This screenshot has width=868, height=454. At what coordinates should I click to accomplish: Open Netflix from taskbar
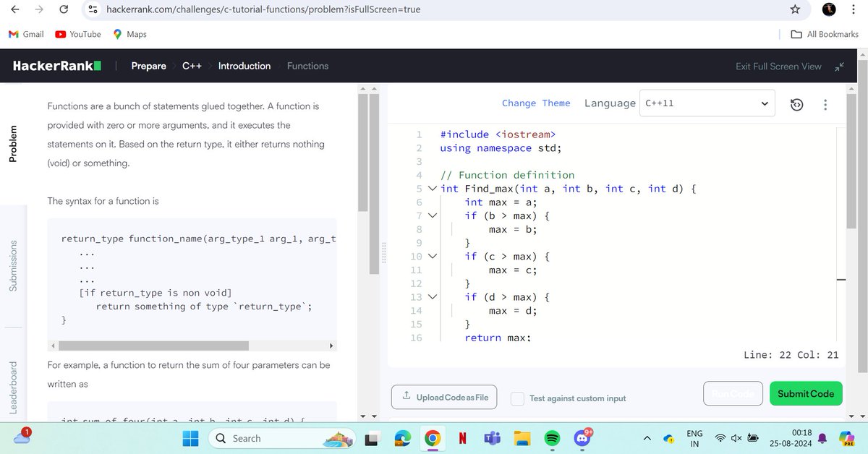coord(461,438)
